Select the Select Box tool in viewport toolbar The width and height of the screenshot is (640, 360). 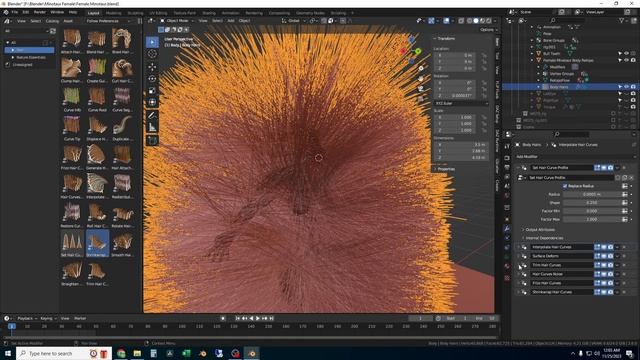[152, 42]
